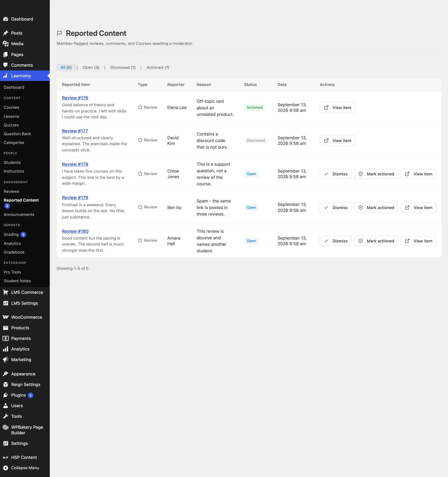Click the Reign Settings cube icon
Image resolution: width=448 pixels, height=477 pixels.
coord(6,385)
